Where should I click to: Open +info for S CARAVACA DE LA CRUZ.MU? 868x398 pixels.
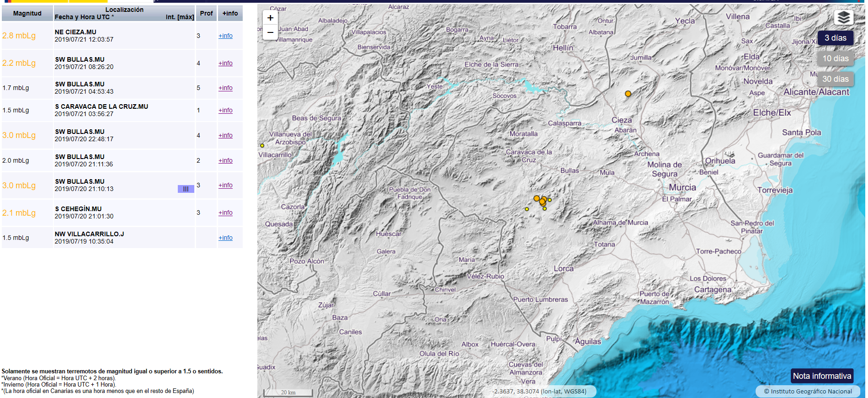pos(225,110)
